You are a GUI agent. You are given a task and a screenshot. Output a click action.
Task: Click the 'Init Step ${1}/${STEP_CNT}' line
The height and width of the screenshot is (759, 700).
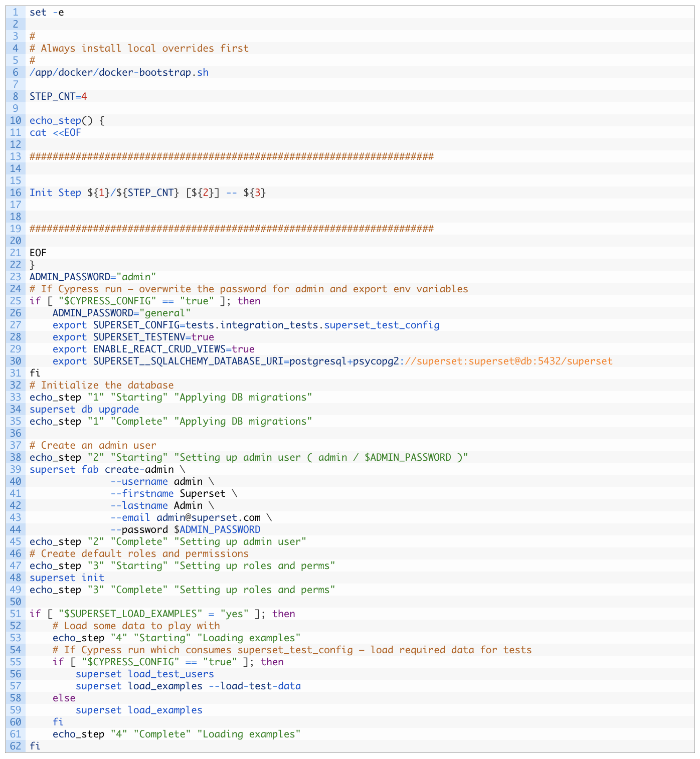point(147,193)
